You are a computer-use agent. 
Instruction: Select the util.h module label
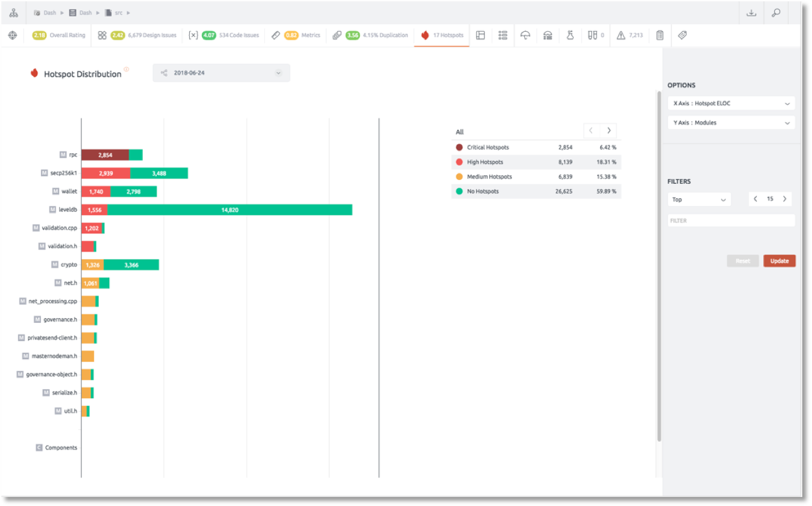click(71, 411)
